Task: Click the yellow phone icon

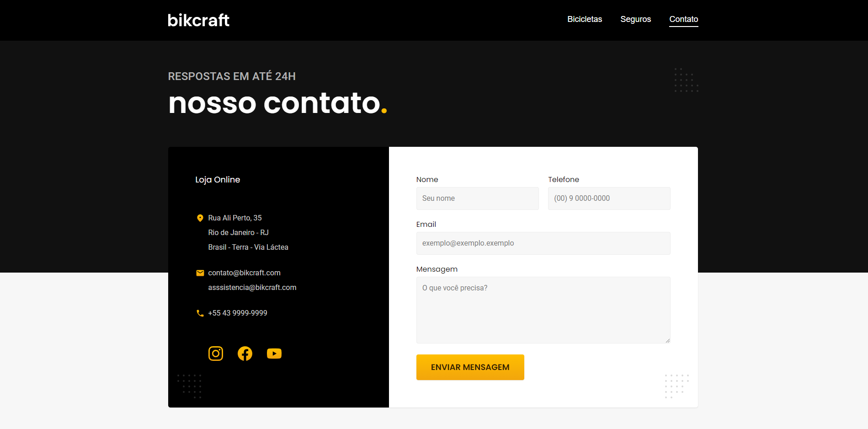Action: pyautogui.click(x=200, y=313)
